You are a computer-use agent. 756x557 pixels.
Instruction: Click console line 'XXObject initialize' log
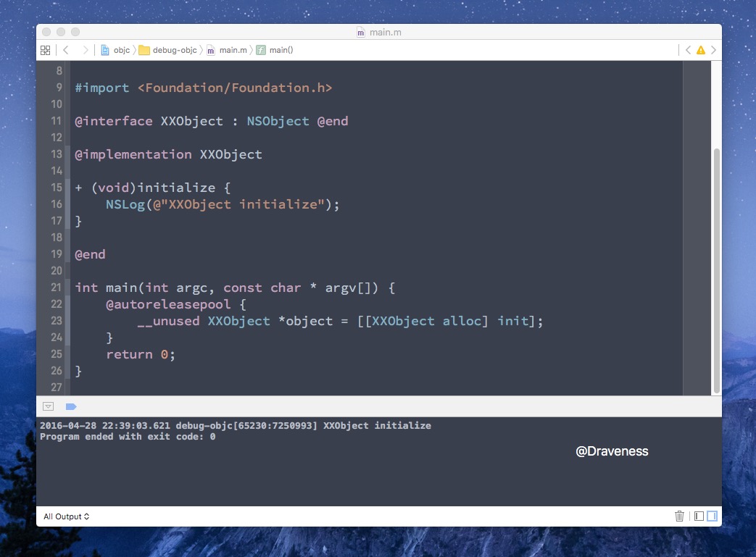[236, 425]
